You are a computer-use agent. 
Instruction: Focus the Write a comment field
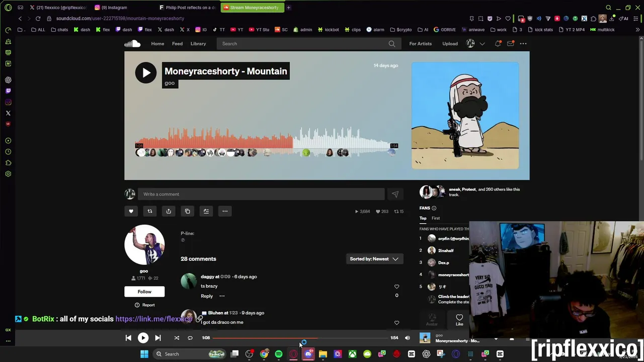tap(262, 194)
